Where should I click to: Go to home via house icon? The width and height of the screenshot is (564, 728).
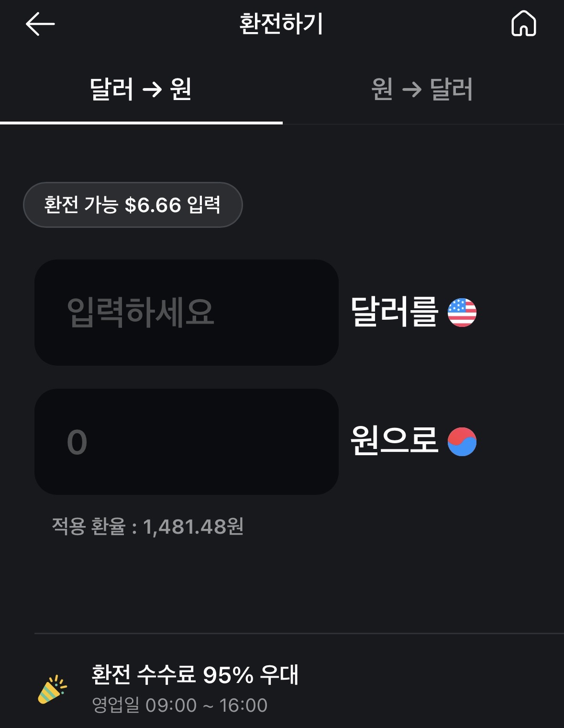pos(523,23)
